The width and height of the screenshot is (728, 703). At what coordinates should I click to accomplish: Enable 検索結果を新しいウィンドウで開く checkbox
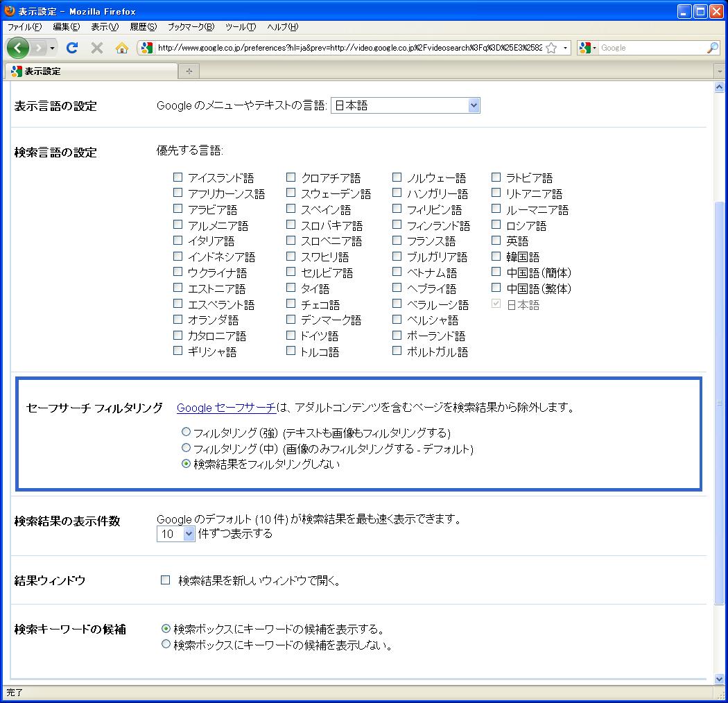click(165, 580)
